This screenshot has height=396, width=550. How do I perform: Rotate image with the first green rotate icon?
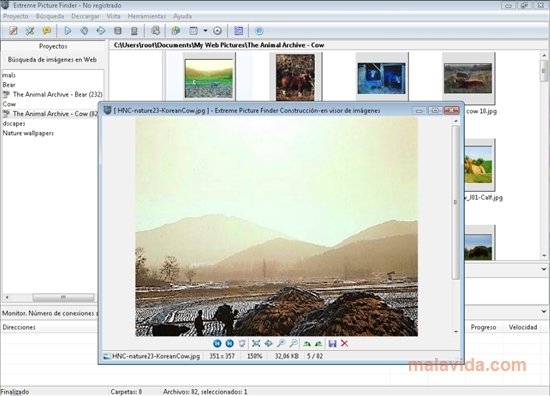307,343
